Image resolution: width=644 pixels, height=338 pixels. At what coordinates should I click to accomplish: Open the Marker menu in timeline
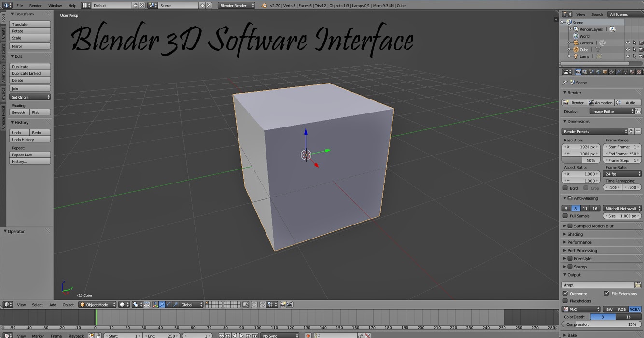38,336
